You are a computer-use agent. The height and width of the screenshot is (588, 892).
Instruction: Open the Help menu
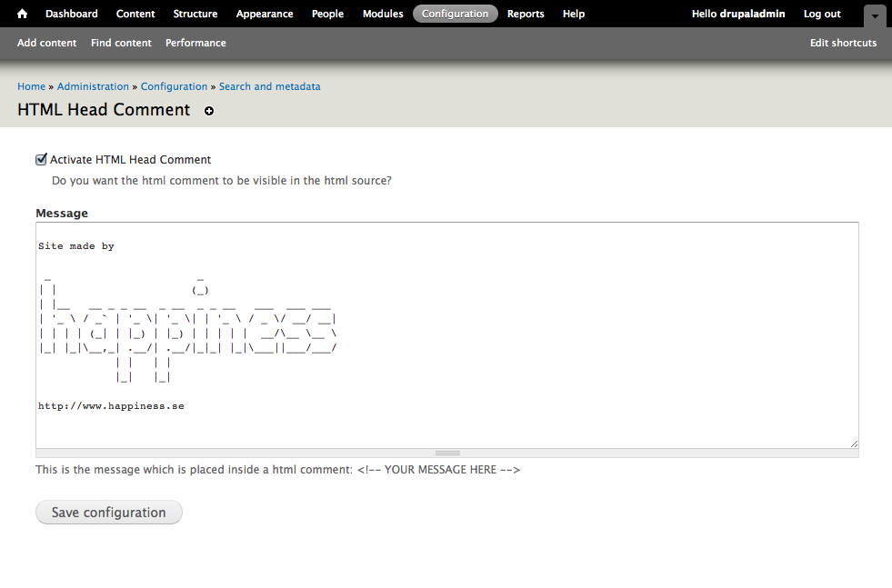pos(574,14)
